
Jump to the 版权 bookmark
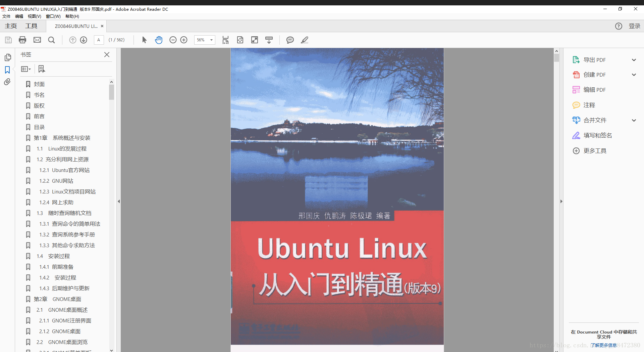coord(39,106)
